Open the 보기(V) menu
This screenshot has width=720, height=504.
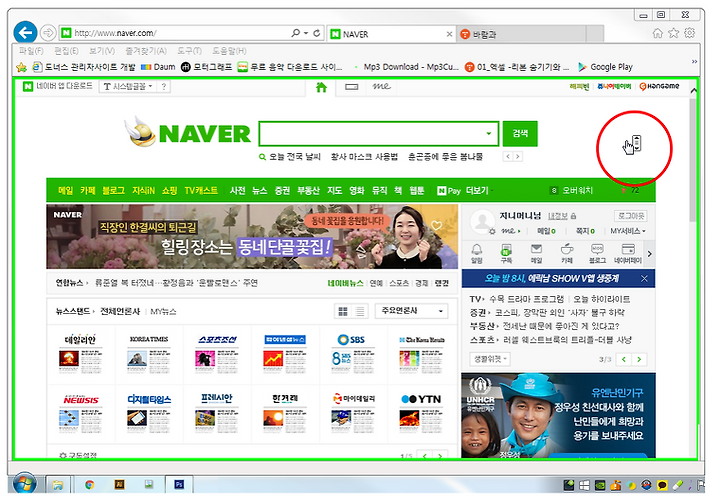click(102, 51)
